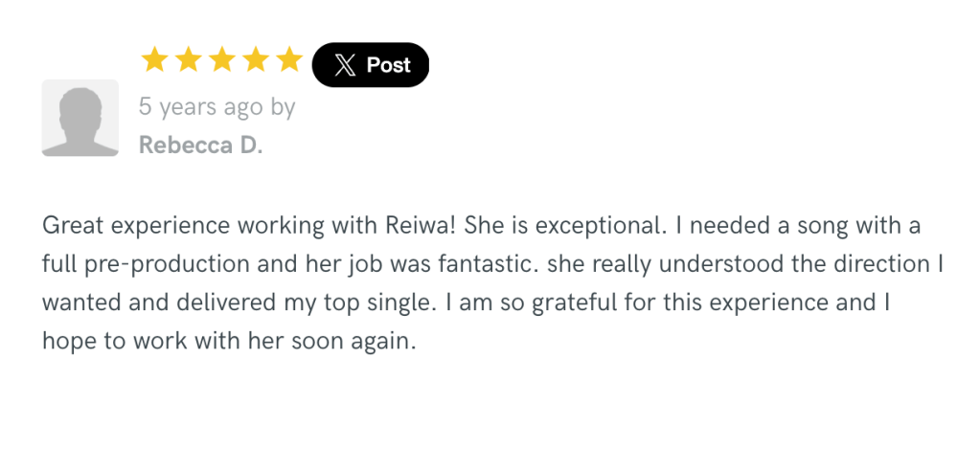Click the word "pre-production" in the review
The image size is (980, 449).
[164, 263]
